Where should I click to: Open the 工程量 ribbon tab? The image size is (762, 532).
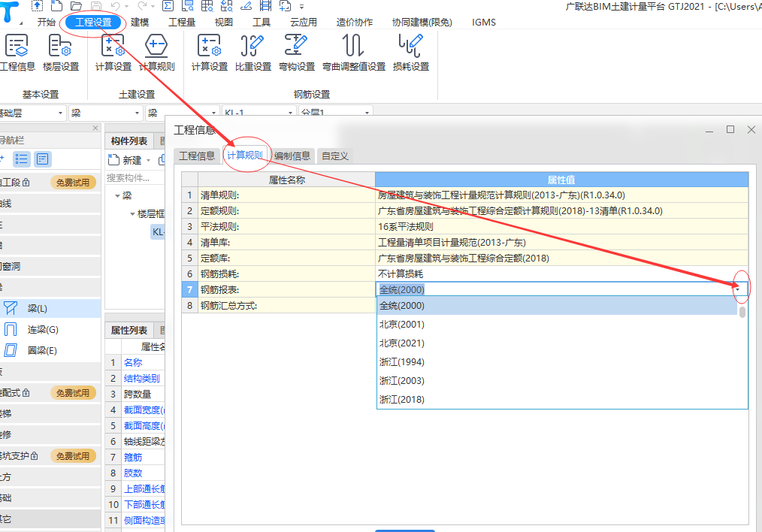(x=182, y=23)
